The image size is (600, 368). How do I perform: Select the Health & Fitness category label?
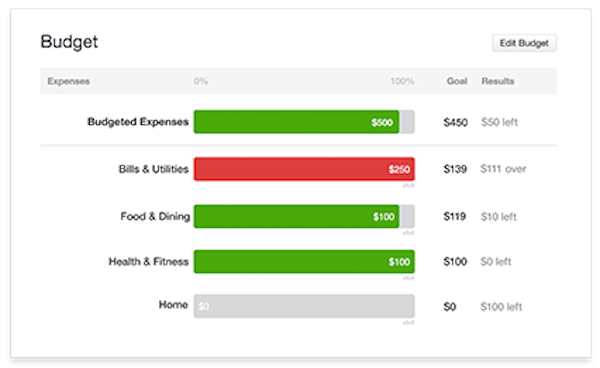coord(148,262)
